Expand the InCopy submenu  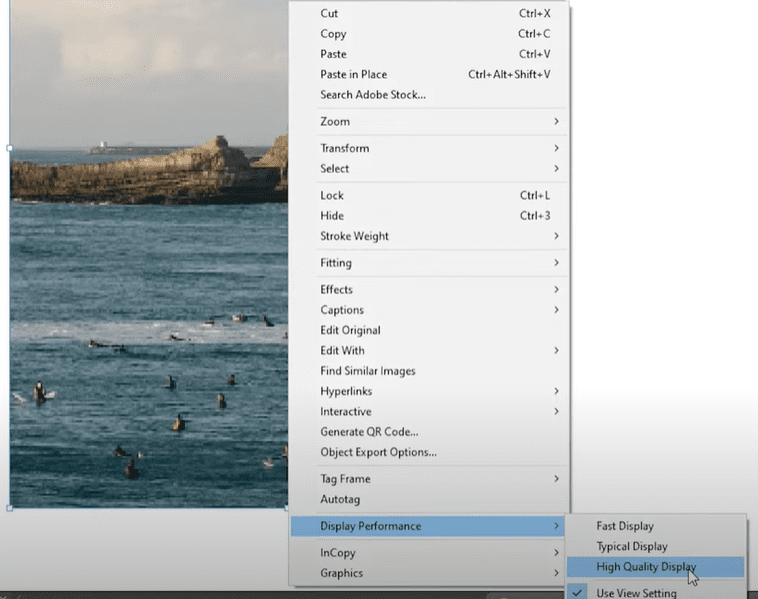(x=429, y=553)
